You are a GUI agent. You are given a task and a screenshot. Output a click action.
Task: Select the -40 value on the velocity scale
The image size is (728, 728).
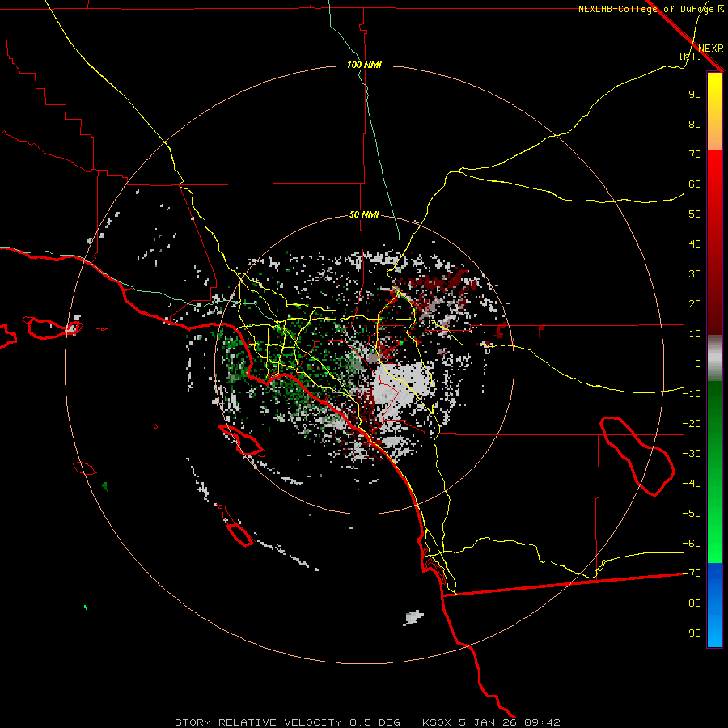pos(692,484)
